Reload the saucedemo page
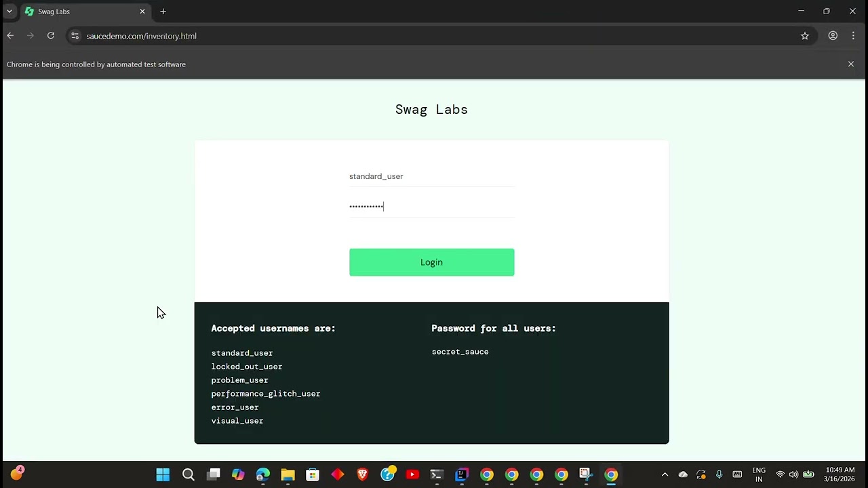The height and width of the screenshot is (488, 868). point(51,36)
